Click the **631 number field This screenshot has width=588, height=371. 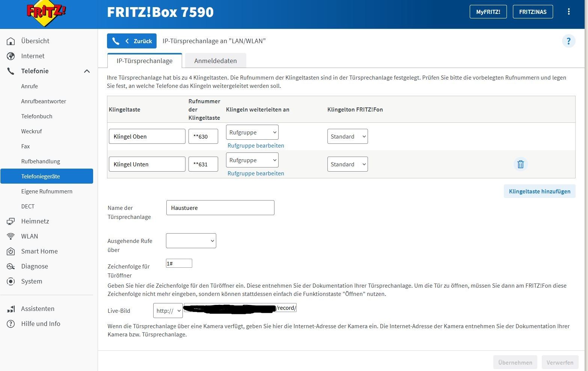pyautogui.click(x=203, y=164)
